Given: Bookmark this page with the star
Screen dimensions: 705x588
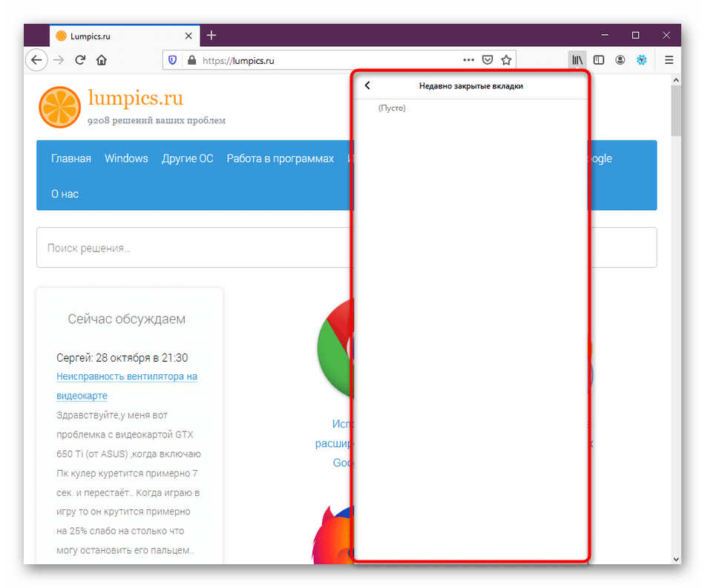Looking at the screenshot, I should click(506, 60).
